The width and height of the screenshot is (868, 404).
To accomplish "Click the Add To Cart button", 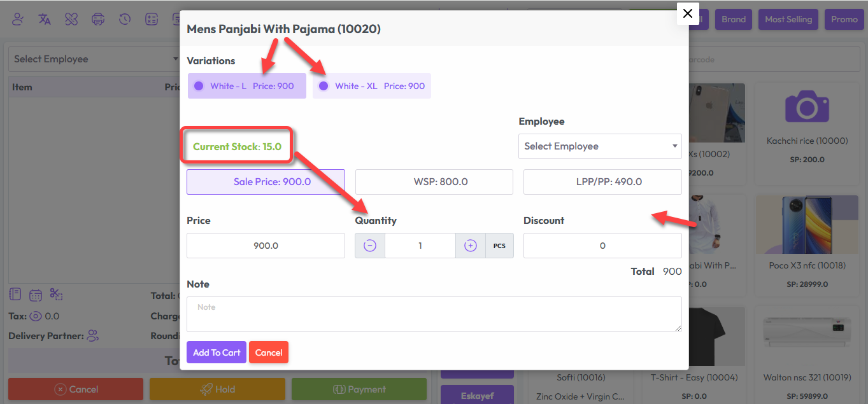I will coord(217,352).
